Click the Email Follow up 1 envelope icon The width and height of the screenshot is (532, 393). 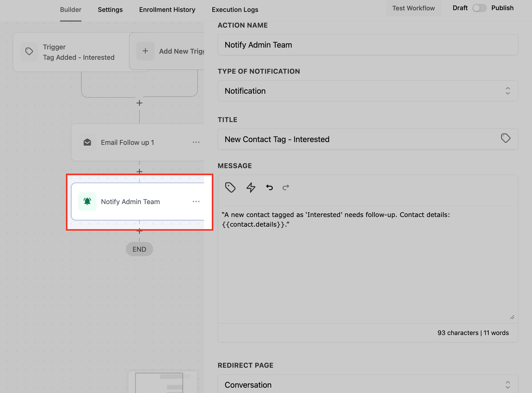[x=87, y=142]
